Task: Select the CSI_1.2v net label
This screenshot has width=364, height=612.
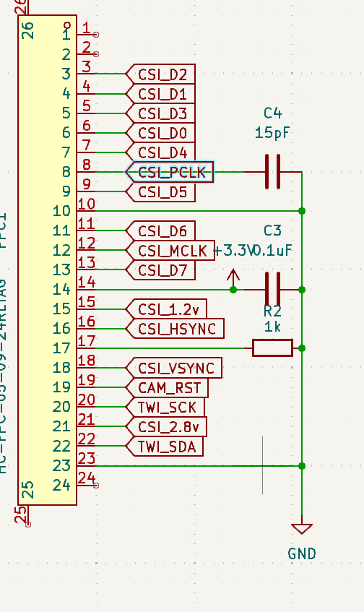Action: [x=167, y=309]
